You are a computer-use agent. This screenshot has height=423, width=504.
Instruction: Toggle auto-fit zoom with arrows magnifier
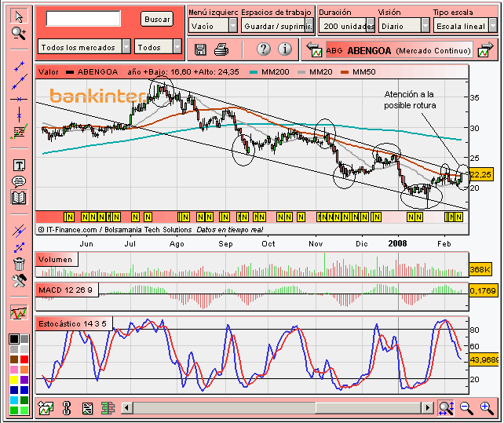[446, 408]
